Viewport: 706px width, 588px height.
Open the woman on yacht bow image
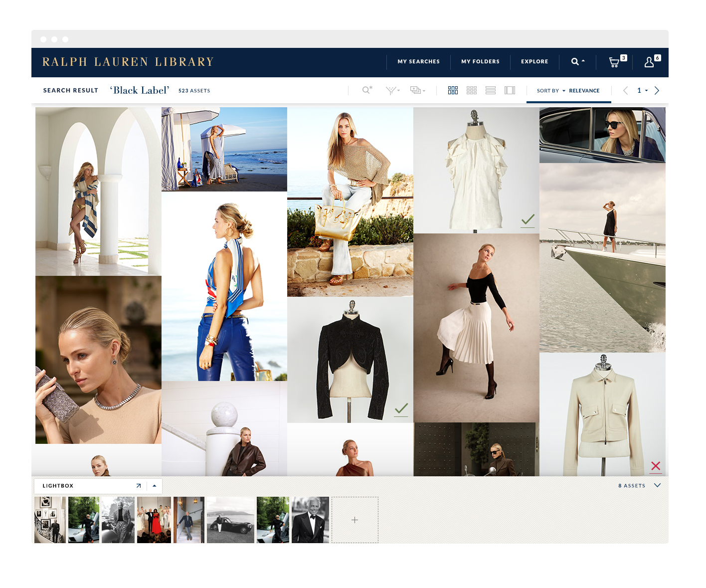(x=602, y=258)
